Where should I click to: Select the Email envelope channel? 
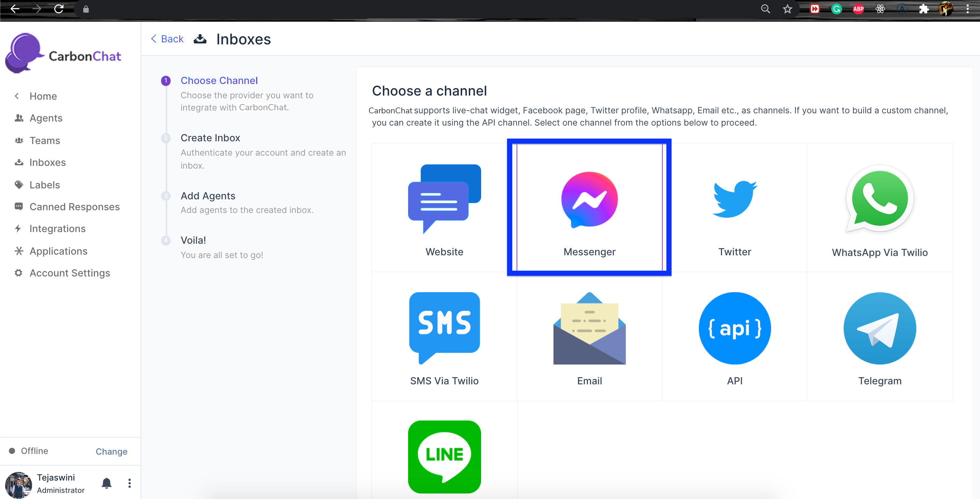coord(589,328)
